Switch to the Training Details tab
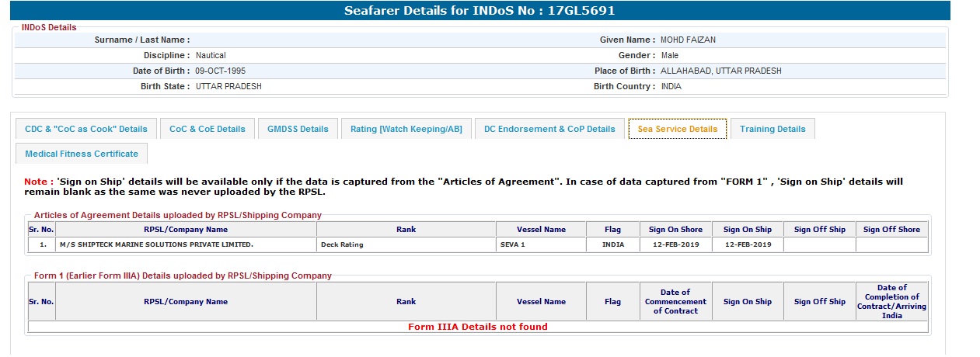Image resolution: width=980 pixels, height=357 pixels. click(x=772, y=129)
